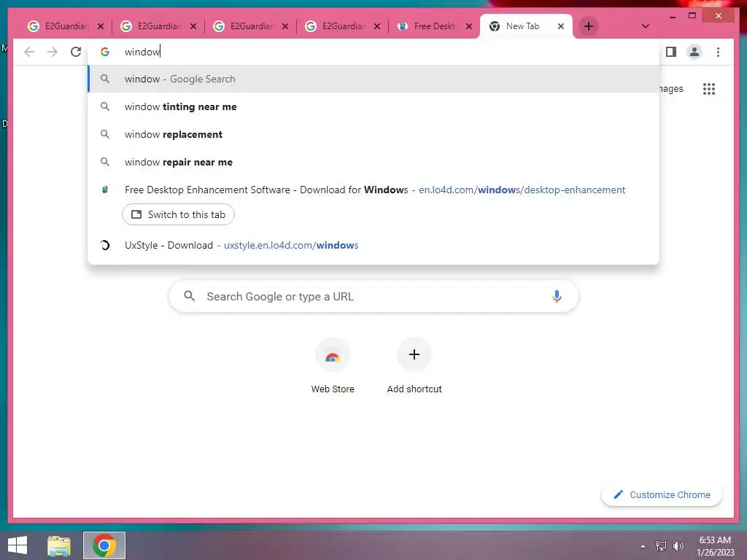Show hidden system tray icons

click(643, 546)
